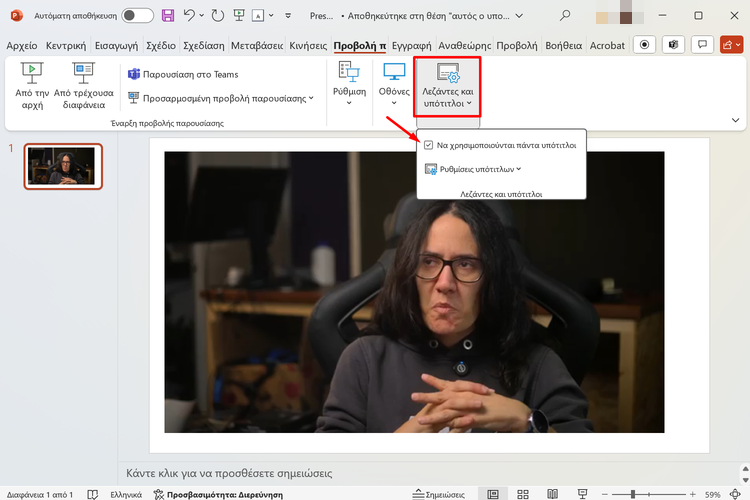Click the Ελληνικά language indicator

pyautogui.click(x=126, y=494)
